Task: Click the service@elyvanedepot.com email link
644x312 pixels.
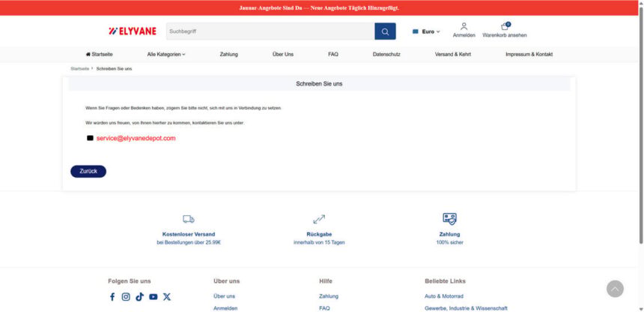Action: pos(136,138)
